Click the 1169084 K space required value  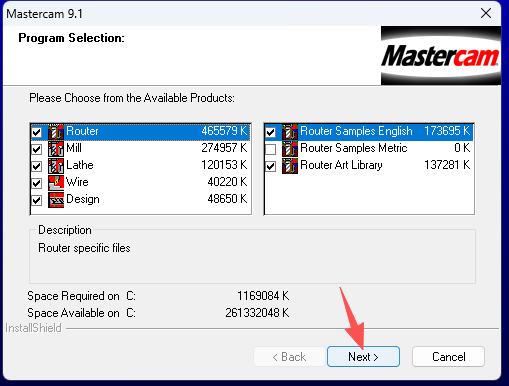coord(263,296)
